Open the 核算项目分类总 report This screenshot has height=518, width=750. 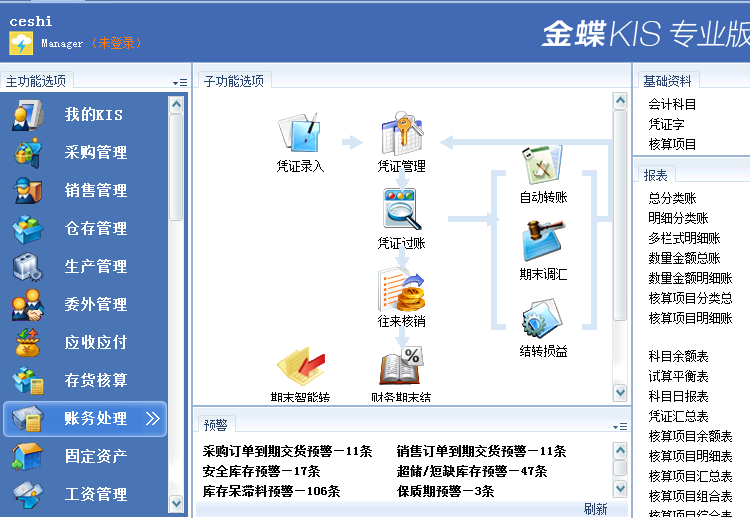point(690,298)
